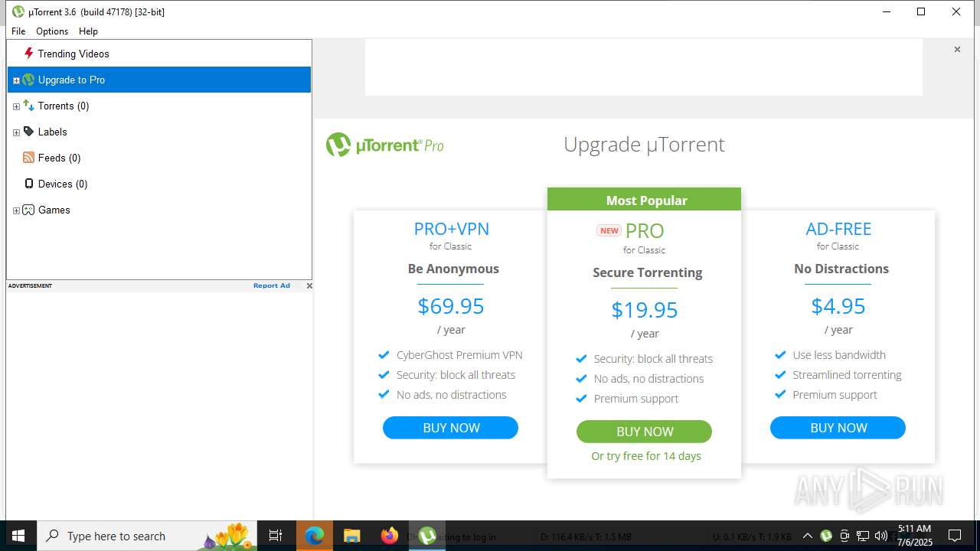Open File Explorer from the taskbar
The height and width of the screenshot is (551, 980).
point(351,536)
